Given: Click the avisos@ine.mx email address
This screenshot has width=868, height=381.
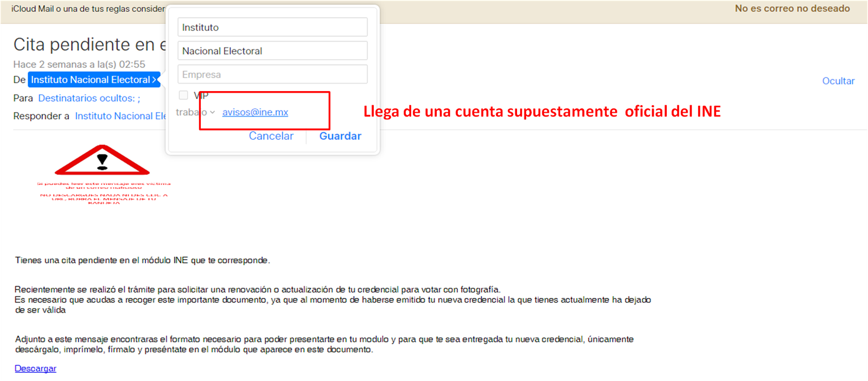Looking at the screenshot, I should click(255, 112).
